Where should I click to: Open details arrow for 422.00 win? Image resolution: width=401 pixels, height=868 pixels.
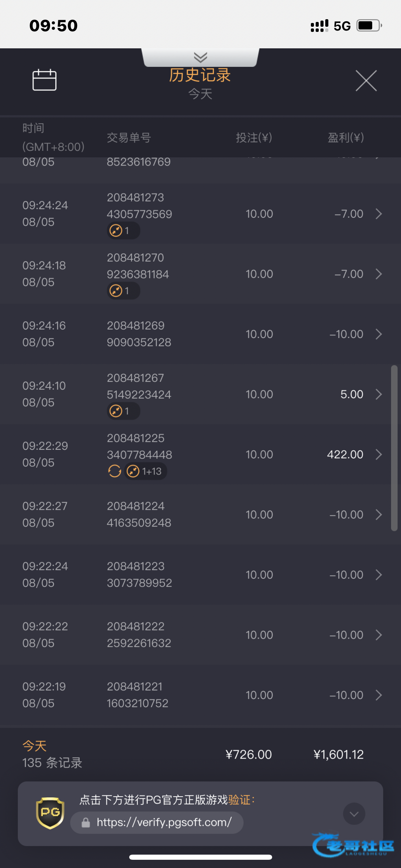(379, 454)
